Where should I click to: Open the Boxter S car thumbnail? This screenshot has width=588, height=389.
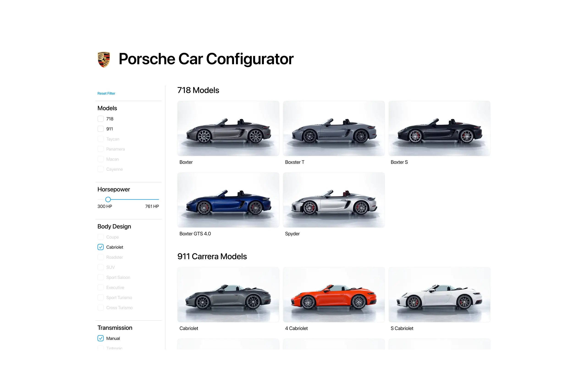click(439, 129)
